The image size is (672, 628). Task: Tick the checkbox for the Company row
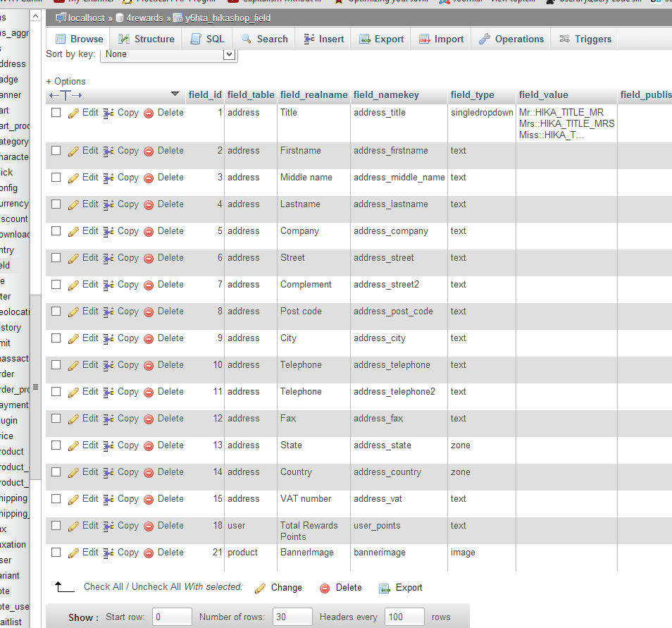[56, 230]
